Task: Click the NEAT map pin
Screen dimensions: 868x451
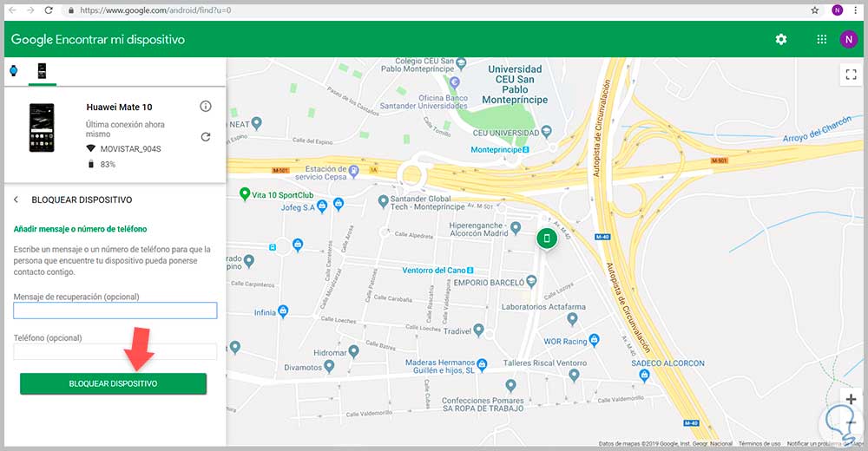Action: (256, 123)
